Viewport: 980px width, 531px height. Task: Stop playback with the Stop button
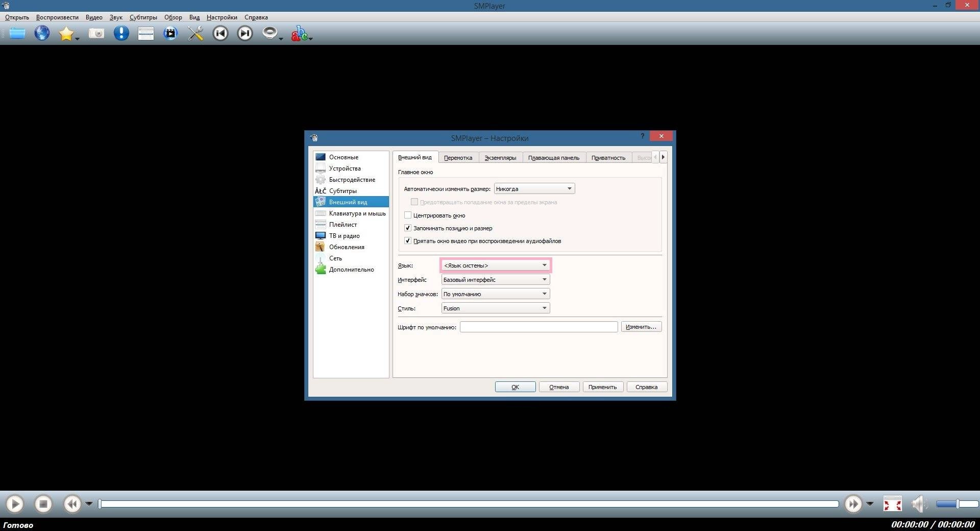pos(43,504)
